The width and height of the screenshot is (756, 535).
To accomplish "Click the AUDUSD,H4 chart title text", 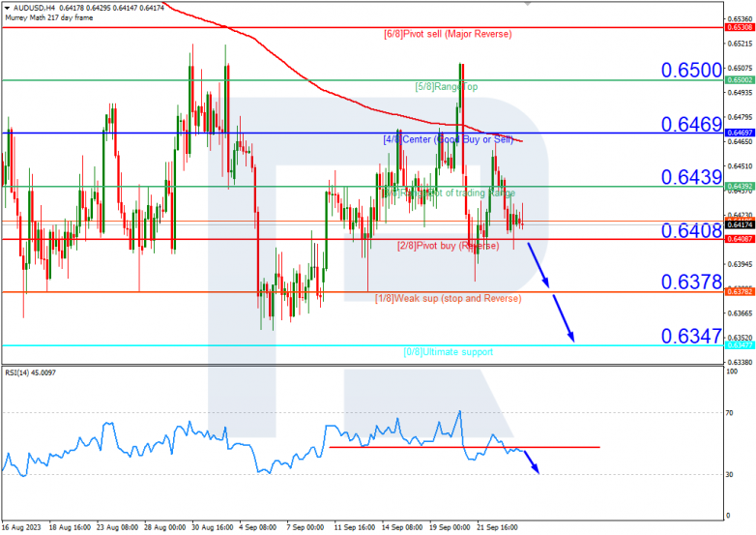I will tap(35, 8).
